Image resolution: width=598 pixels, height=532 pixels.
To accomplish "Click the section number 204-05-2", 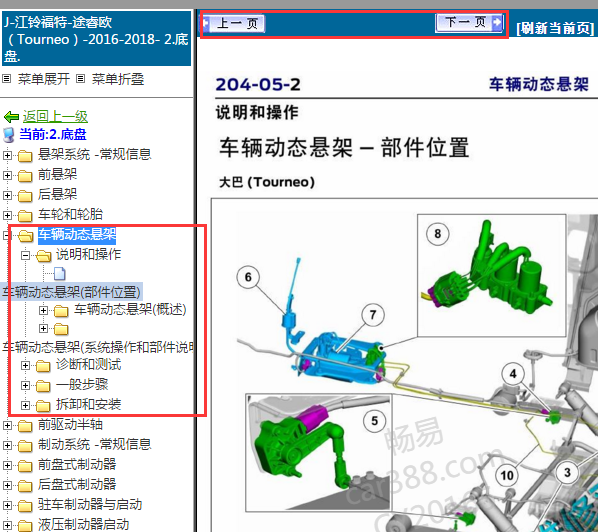I will tap(258, 84).
